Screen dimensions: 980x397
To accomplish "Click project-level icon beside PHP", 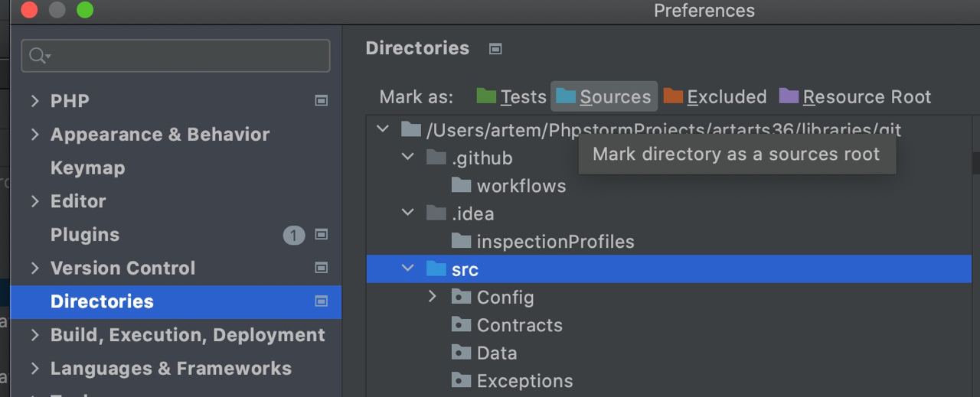I will [322, 100].
